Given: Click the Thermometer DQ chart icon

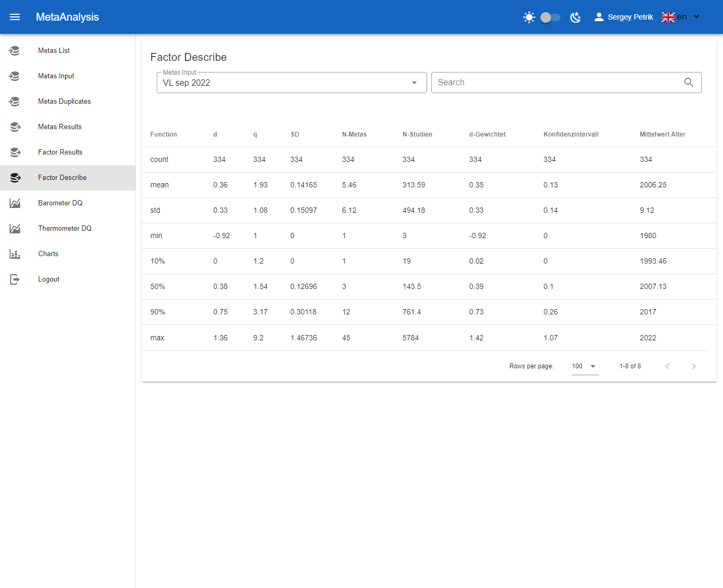Looking at the screenshot, I should tap(15, 229).
